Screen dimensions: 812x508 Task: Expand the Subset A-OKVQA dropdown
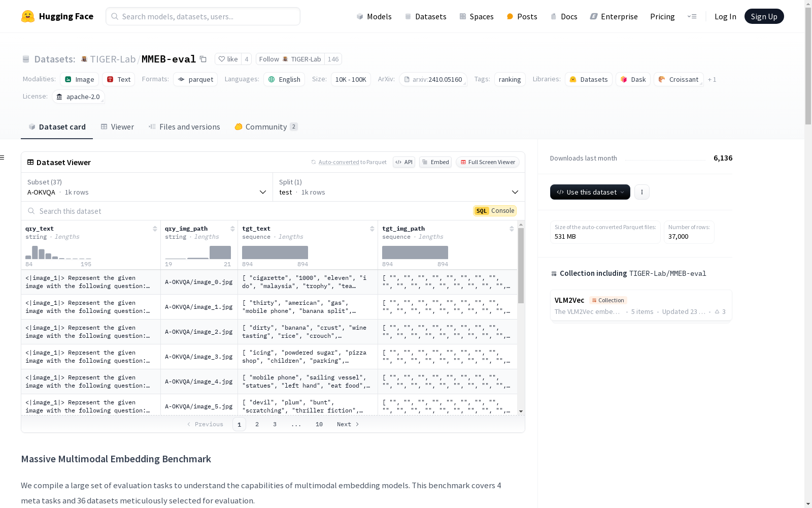[x=147, y=187]
